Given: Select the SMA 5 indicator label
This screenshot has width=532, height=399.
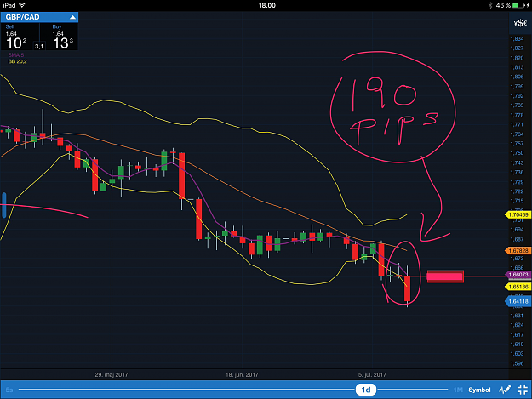Looking at the screenshot, I should click(x=16, y=55).
